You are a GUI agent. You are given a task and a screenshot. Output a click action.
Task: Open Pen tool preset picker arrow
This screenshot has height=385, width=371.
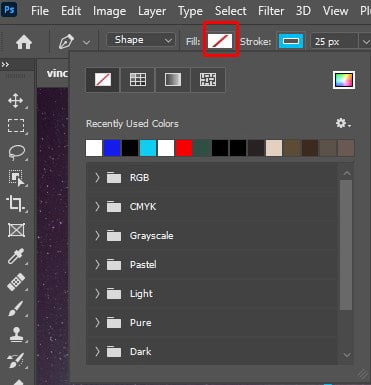(x=86, y=43)
